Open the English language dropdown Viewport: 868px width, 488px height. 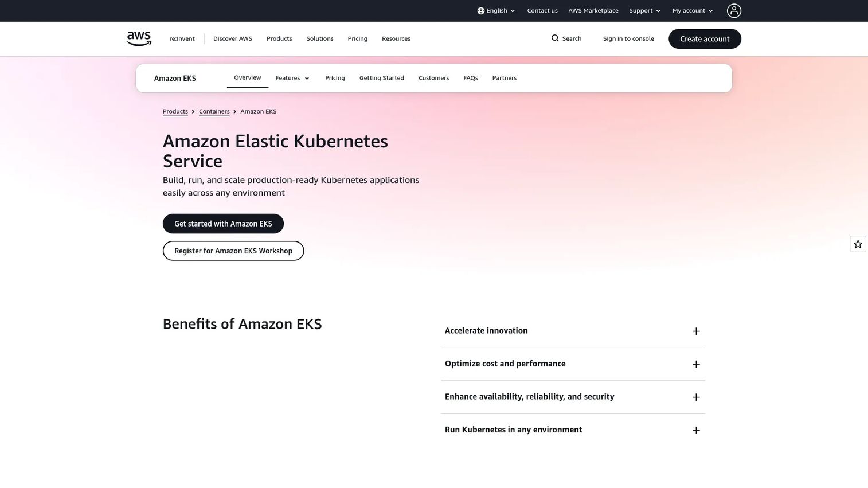point(496,11)
